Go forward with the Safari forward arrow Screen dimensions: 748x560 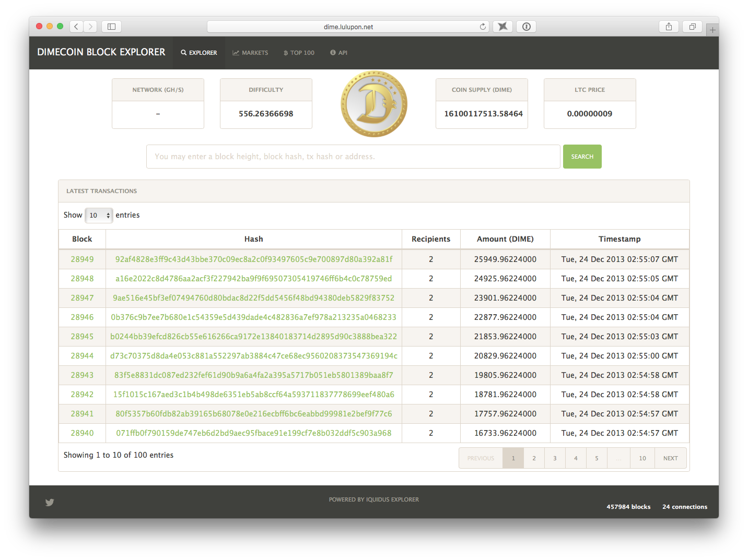(90, 27)
